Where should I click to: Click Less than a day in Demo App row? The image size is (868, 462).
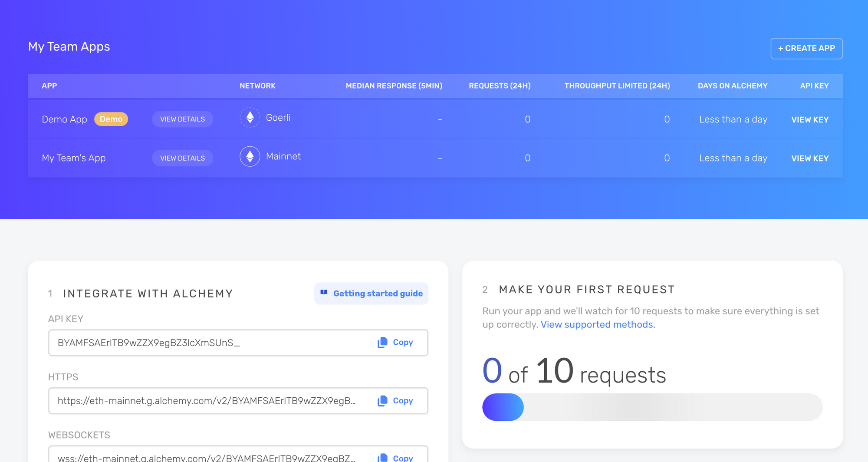point(733,119)
